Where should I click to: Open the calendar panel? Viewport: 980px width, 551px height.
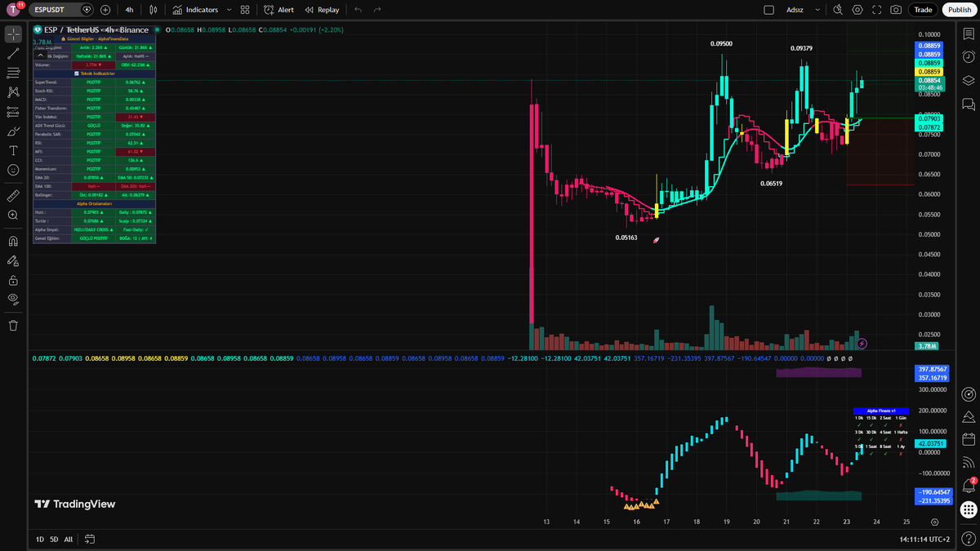tap(969, 440)
